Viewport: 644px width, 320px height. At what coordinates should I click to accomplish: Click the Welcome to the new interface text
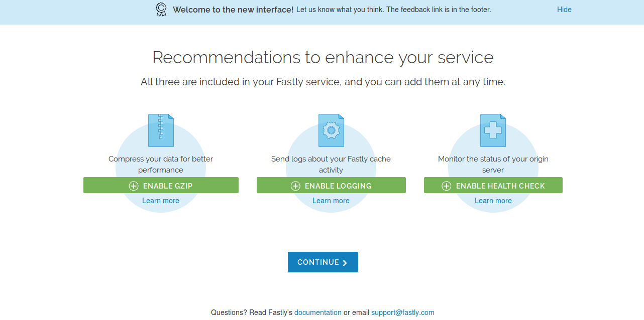pos(233,10)
